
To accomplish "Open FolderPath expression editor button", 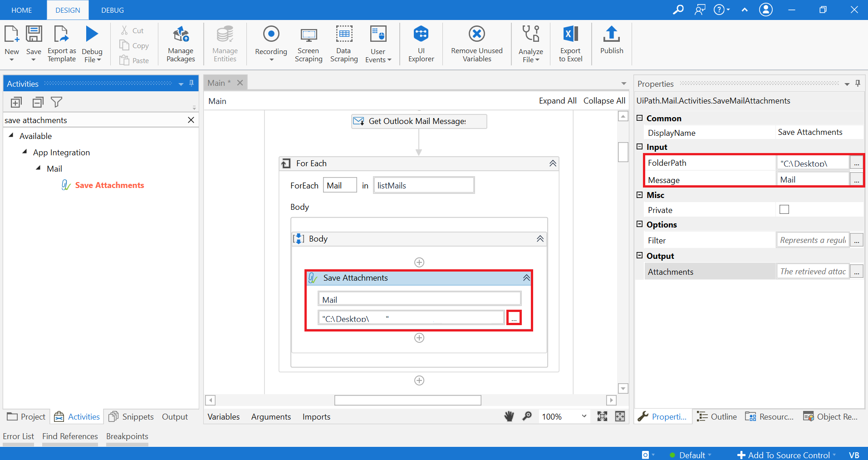I will point(856,163).
